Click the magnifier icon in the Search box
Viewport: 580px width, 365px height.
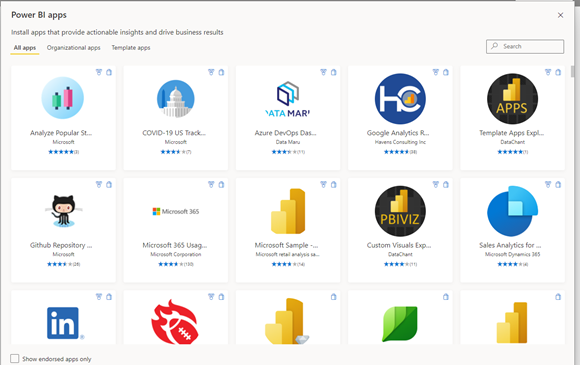click(x=495, y=46)
